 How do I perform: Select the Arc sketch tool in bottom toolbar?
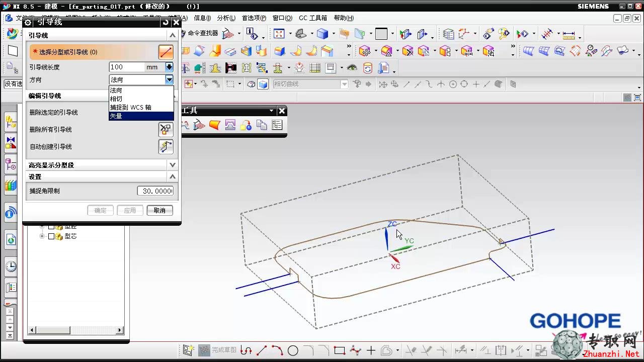point(277,350)
